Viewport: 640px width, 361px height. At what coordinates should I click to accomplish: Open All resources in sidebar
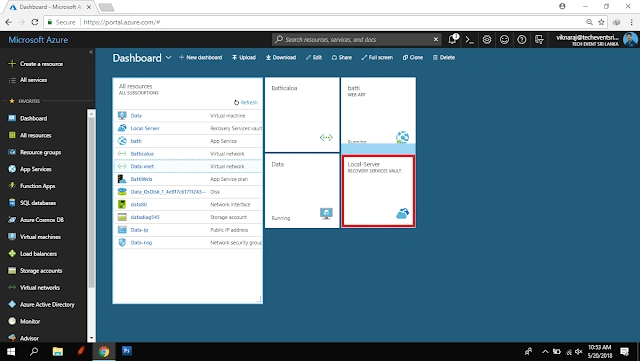click(x=30, y=135)
